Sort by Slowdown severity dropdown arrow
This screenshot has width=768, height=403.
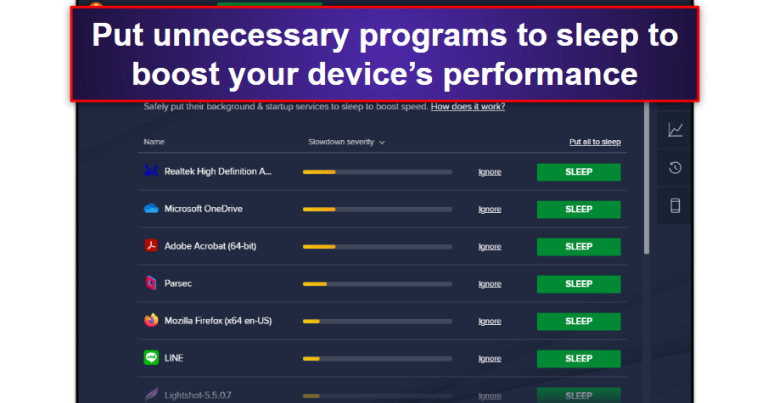coord(382,142)
